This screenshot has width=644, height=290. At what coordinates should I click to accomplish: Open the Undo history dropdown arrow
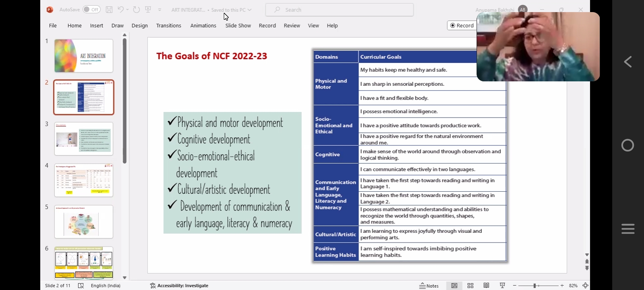128,10
